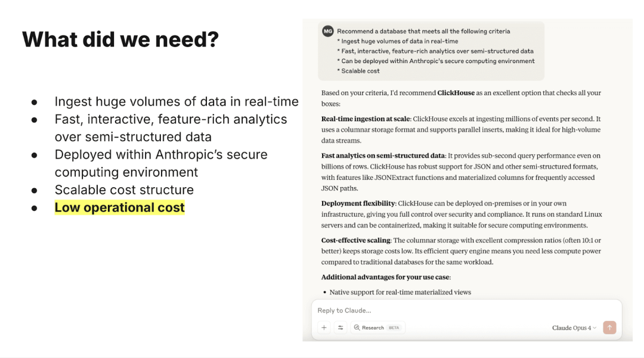Viewport: 644px width, 358px height.
Task: Click the "Scalable cost structure" bullet
Action: point(124,190)
